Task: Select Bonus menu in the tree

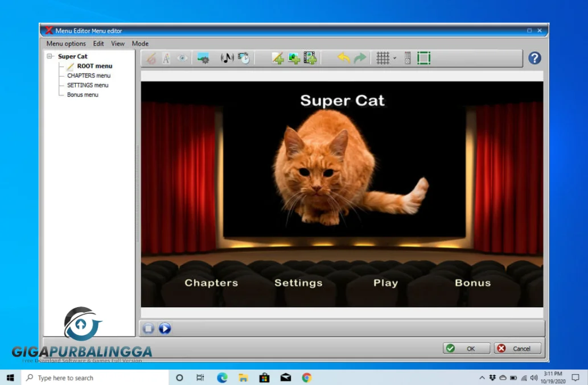Action: pyautogui.click(x=83, y=95)
